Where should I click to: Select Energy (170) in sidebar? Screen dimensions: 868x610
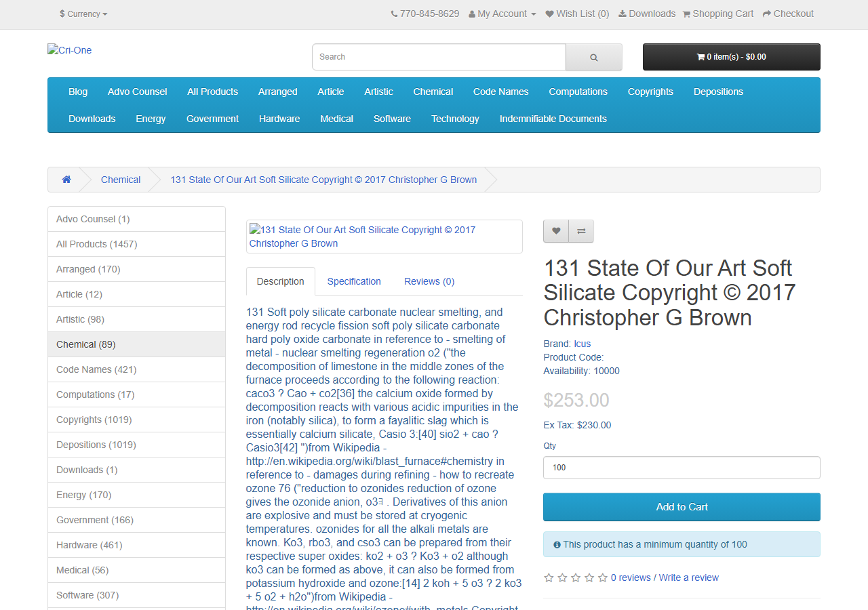click(x=136, y=495)
